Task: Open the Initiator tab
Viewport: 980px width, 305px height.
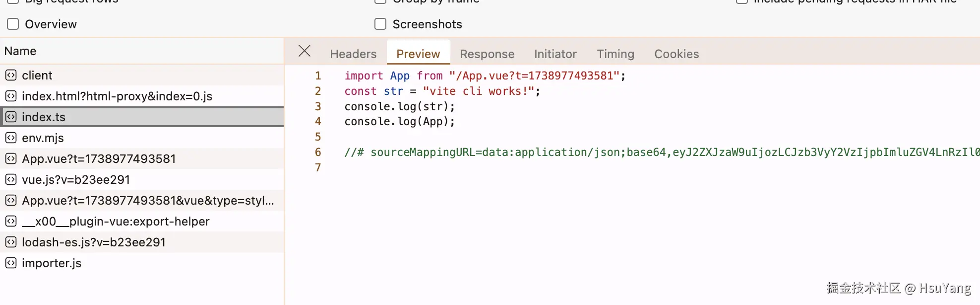Action: coord(555,54)
